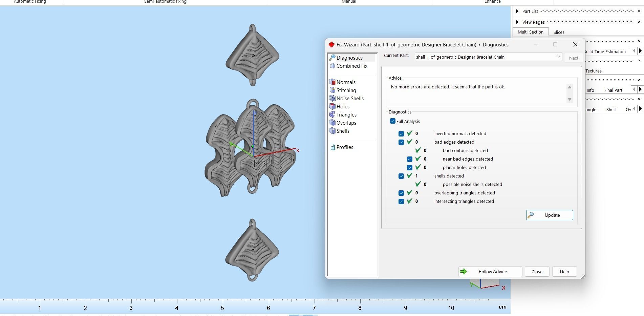Viewport: 644px width, 316px height.
Task: Click the 'Current Part:' label
Action: [x=396, y=56]
